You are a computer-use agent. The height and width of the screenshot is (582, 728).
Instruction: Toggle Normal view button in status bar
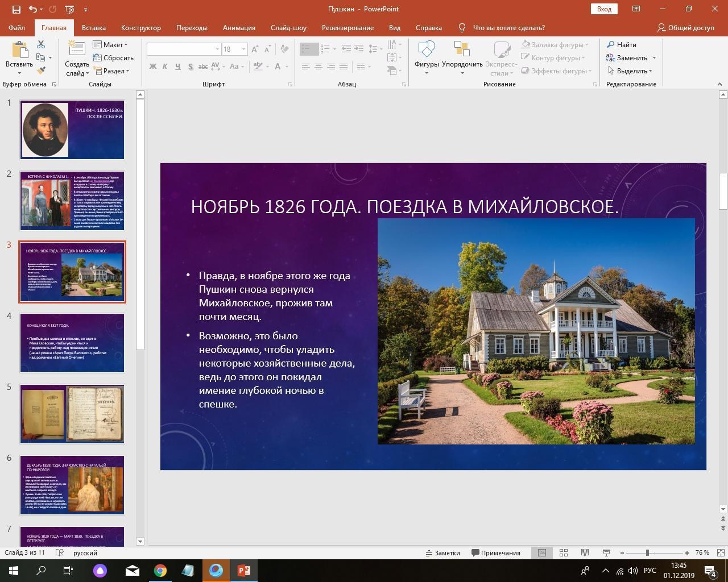[542, 553]
